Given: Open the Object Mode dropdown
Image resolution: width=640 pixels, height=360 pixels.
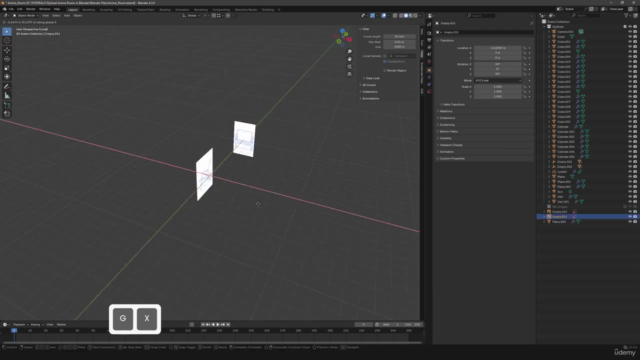Looking at the screenshot, I should (25, 16).
